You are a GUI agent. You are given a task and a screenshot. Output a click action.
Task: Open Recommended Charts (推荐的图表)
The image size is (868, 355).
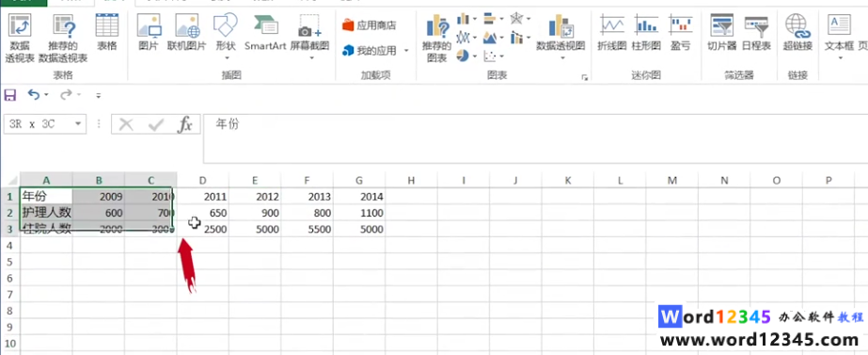[x=436, y=38]
